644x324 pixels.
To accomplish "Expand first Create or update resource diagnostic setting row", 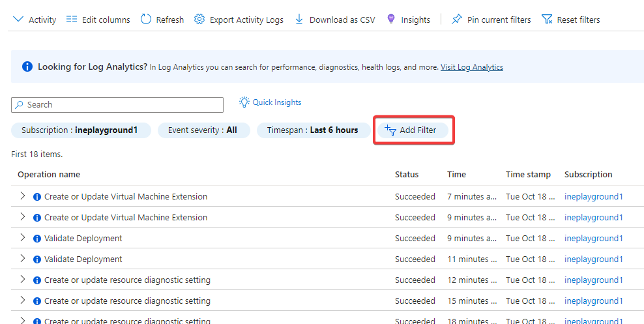I will (x=22, y=280).
